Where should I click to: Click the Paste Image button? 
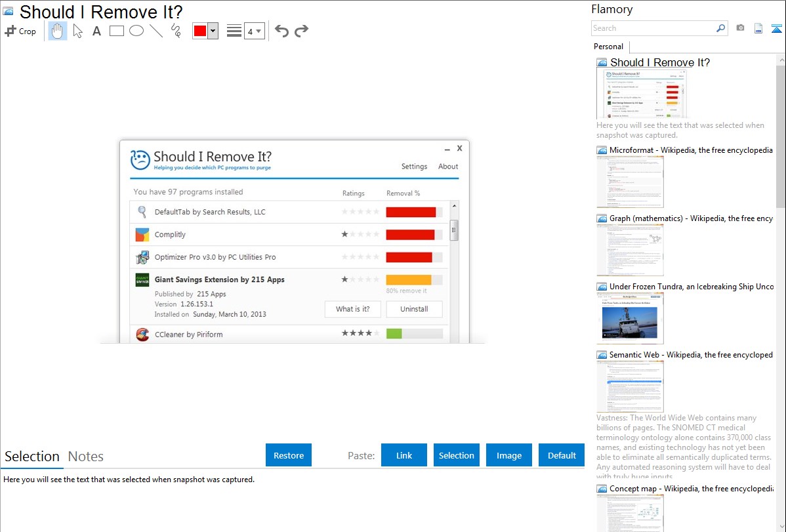click(509, 455)
